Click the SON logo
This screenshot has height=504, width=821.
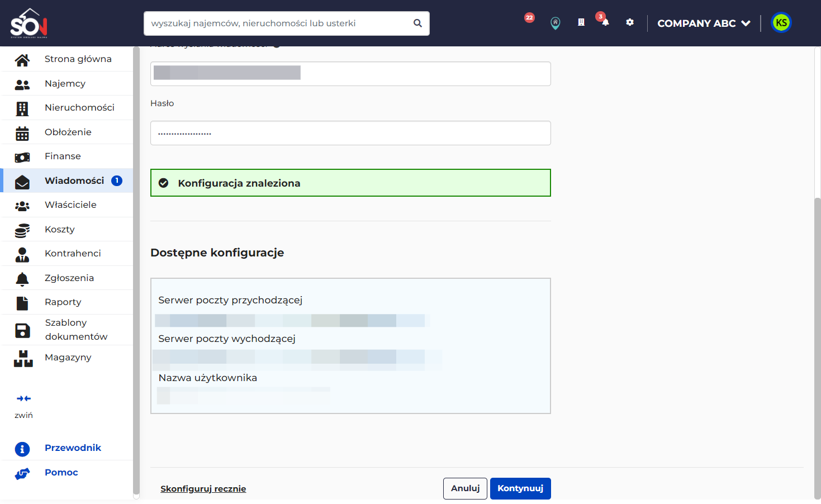[29, 23]
